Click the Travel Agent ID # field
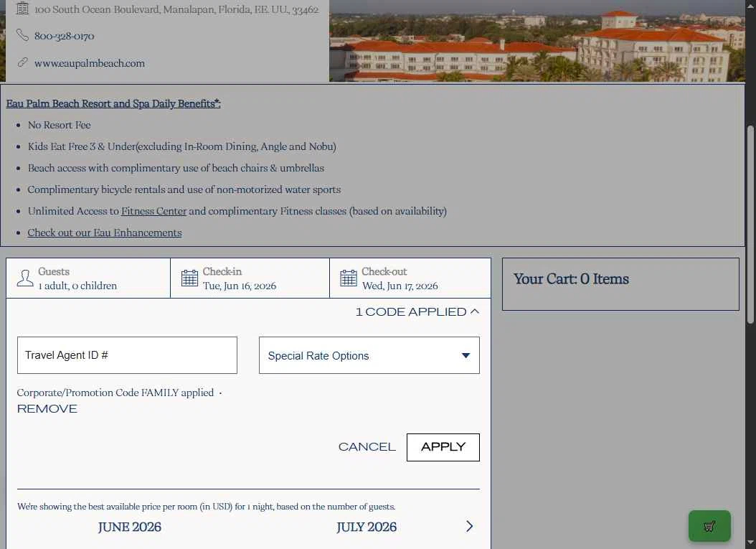This screenshot has width=756, height=549. [127, 355]
